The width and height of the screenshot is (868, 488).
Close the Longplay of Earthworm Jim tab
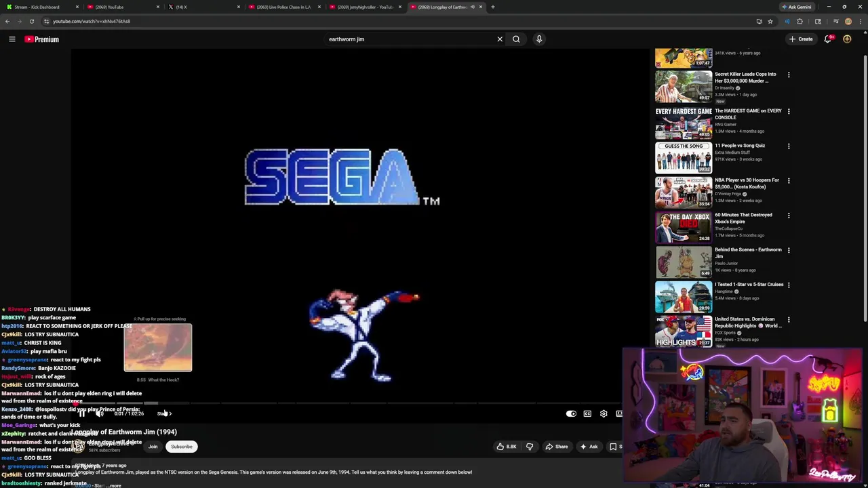click(481, 7)
